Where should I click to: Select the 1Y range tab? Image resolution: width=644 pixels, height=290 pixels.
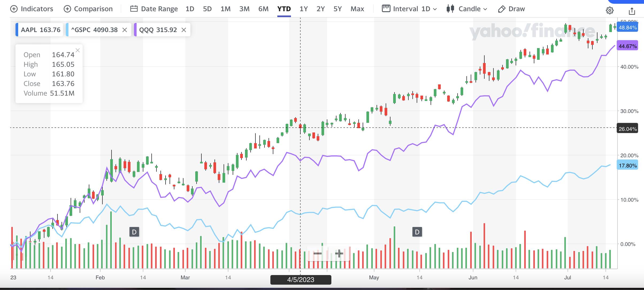[x=304, y=9]
